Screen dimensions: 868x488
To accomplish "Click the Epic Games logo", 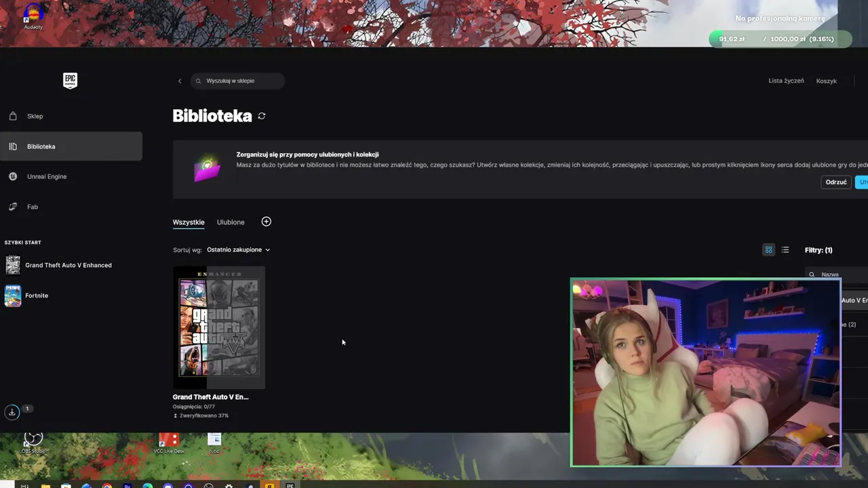I will point(71,81).
